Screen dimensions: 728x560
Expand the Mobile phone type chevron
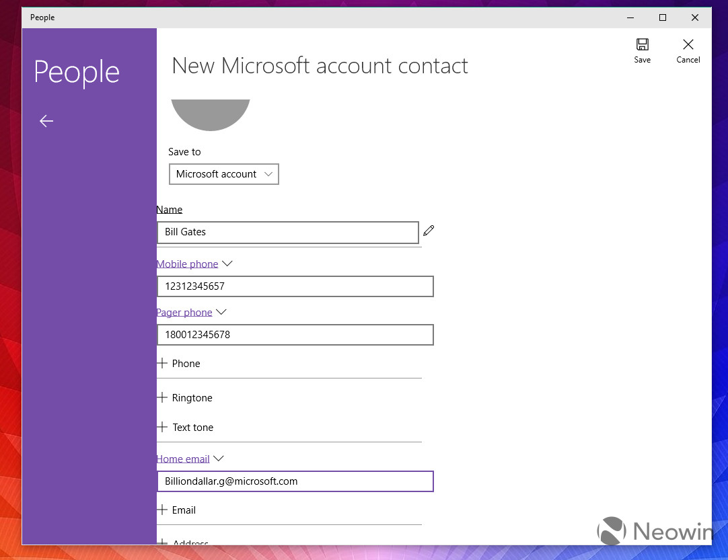[x=227, y=264]
